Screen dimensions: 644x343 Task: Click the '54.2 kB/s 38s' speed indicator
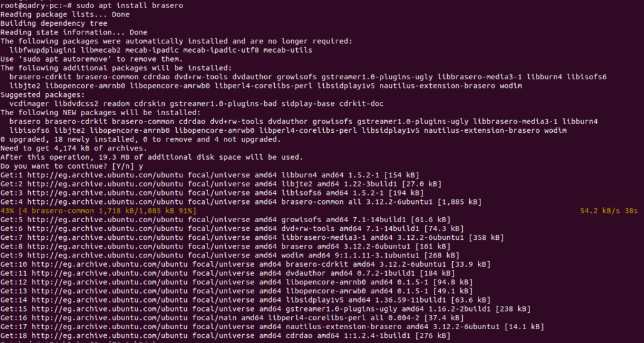click(609, 211)
